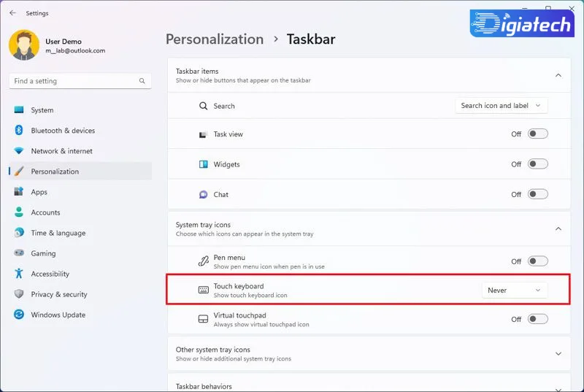Click the Task view icon
Viewport: 584px width, 392px height.
point(203,134)
